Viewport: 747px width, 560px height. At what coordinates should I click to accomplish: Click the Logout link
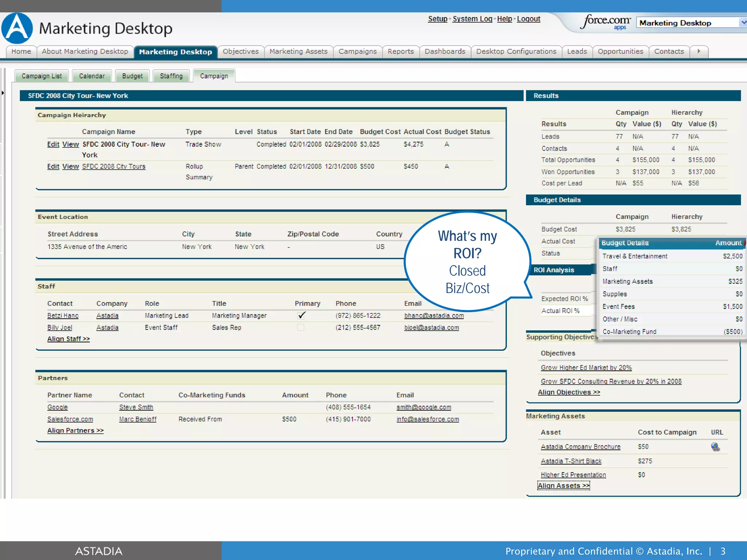pyautogui.click(x=528, y=19)
